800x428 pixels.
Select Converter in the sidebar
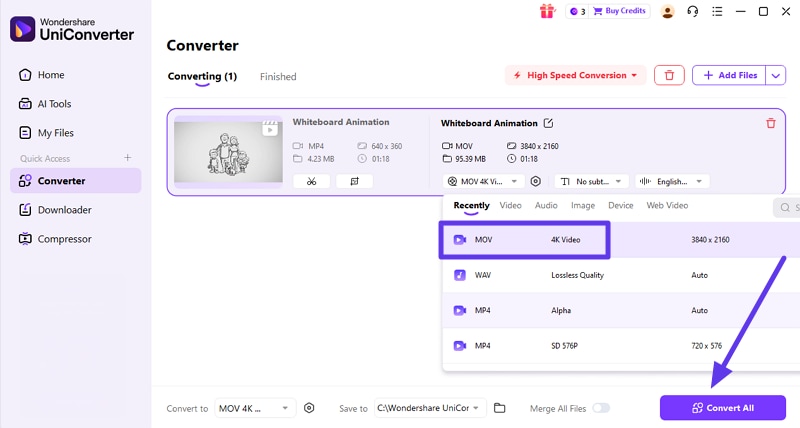pos(76,181)
